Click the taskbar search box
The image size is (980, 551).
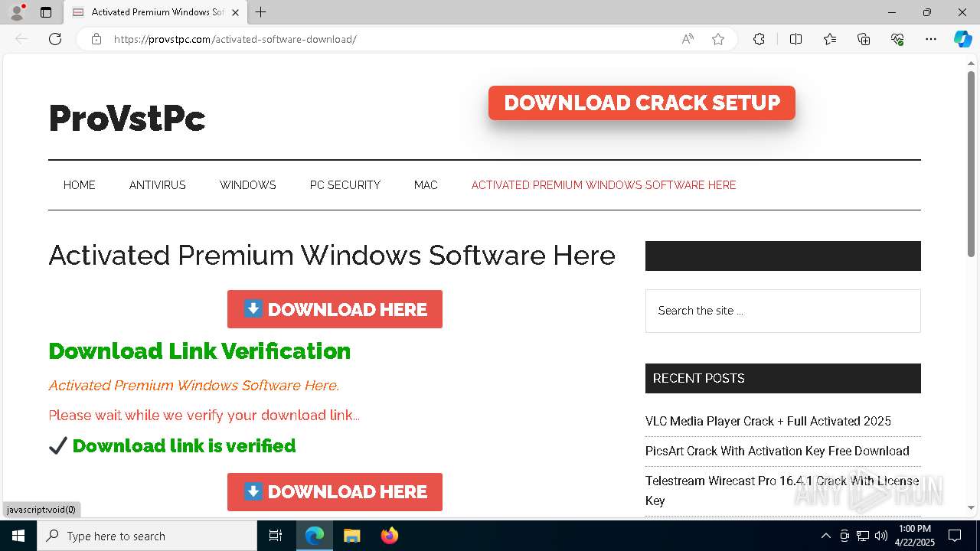tap(147, 536)
